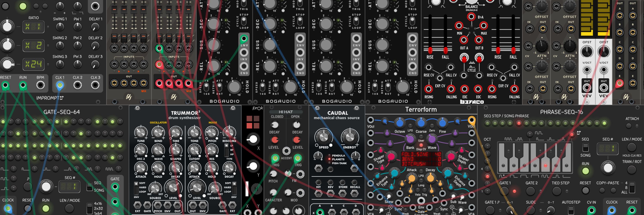Click the CLK 1 output jack on Impromptu clock
This screenshot has width=644, height=215.
60,85
